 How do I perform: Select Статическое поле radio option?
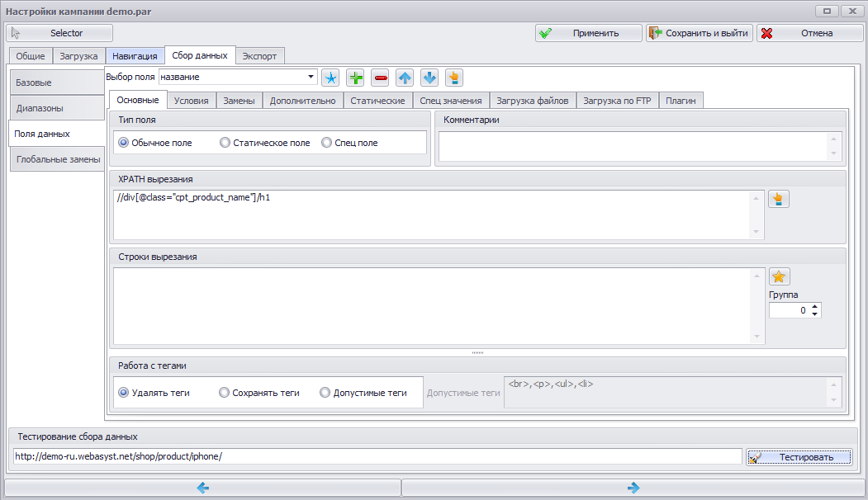pos(265,143)
